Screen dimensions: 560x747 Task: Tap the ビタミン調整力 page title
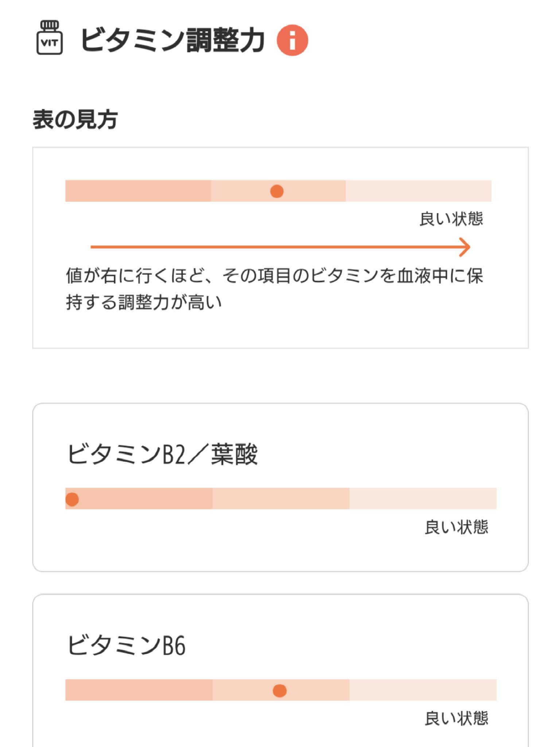pyautogui.click(x=172, y=40)
